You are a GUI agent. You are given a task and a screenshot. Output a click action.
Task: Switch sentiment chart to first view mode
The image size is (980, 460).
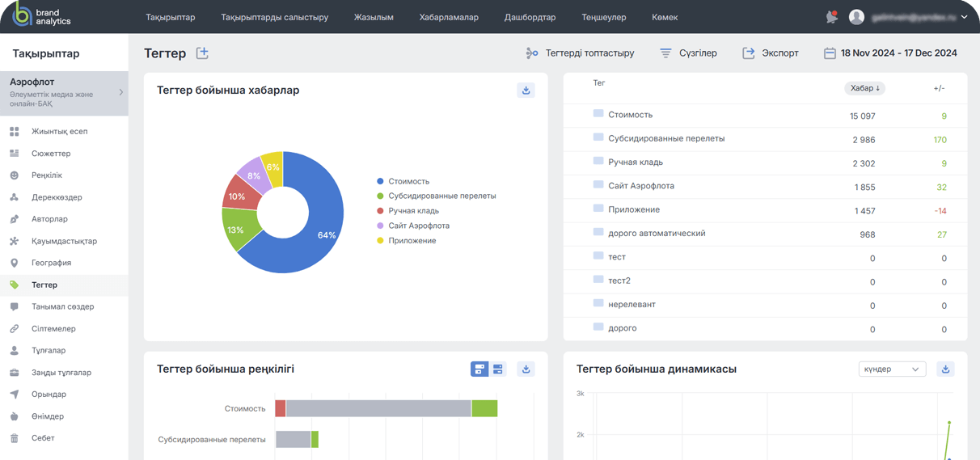pos(479,369)
